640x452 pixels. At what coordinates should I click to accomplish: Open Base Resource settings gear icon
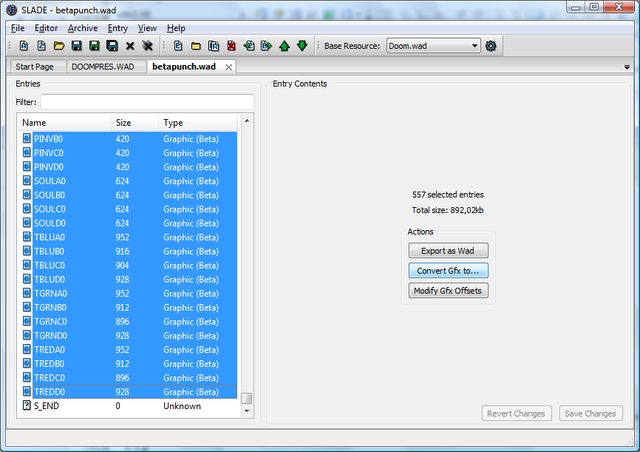pyautogui.click(x=491, y=46)
